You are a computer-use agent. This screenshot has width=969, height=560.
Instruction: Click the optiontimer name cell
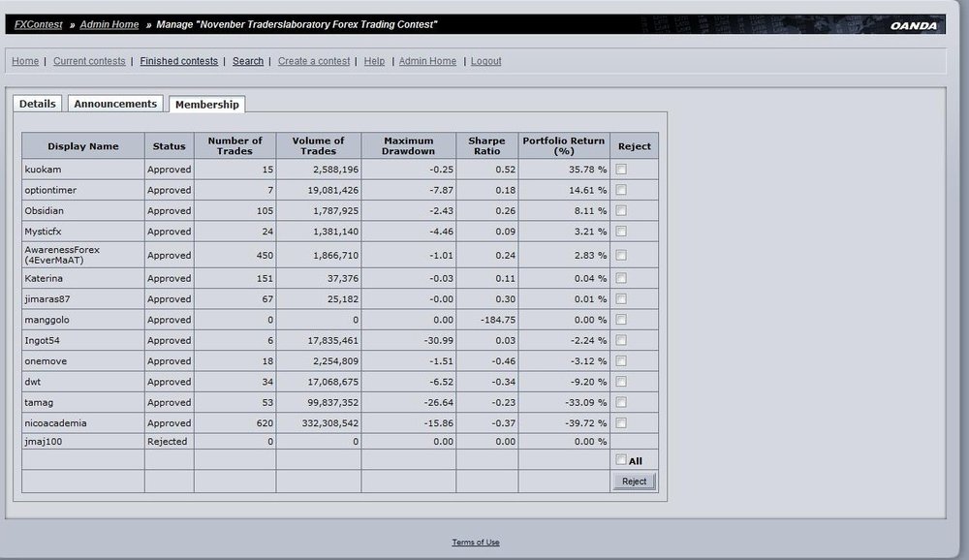click(82, 190)
